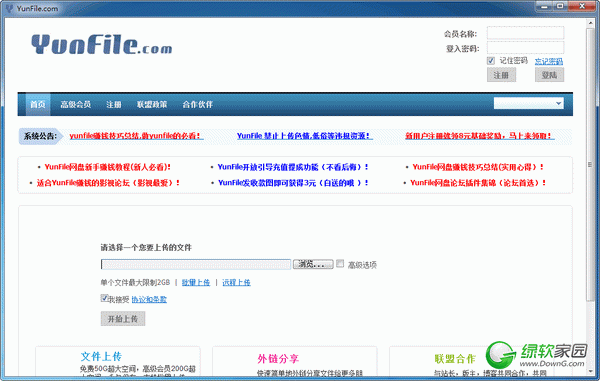The width and height of the screenshot is (600, 381).
Task: Close the YunFile window
Action: pos(582,6)
